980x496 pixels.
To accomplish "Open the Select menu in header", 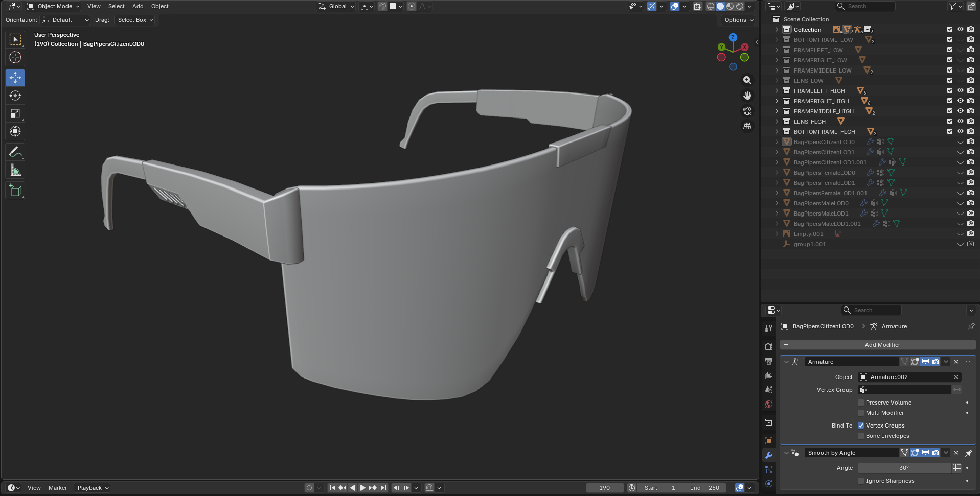I will point(116,6).
